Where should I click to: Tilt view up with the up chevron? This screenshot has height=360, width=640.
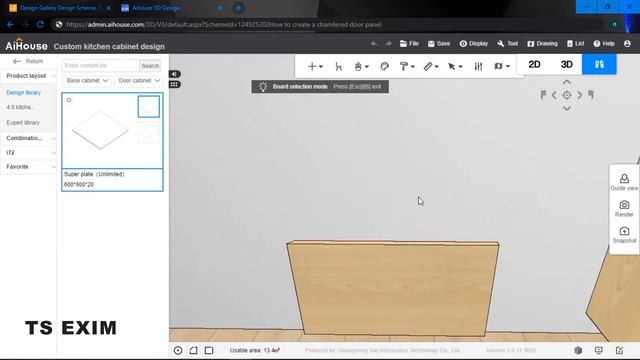(567, 82)
